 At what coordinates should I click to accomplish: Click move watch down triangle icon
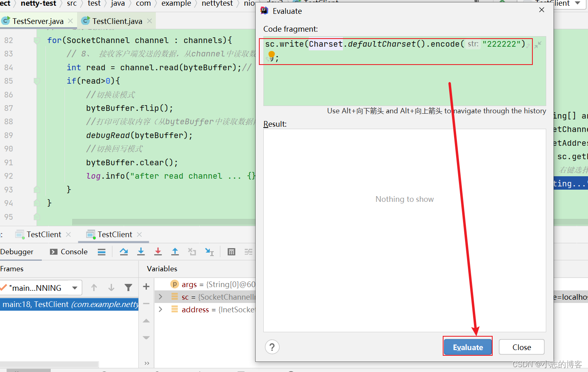(146, 337)
